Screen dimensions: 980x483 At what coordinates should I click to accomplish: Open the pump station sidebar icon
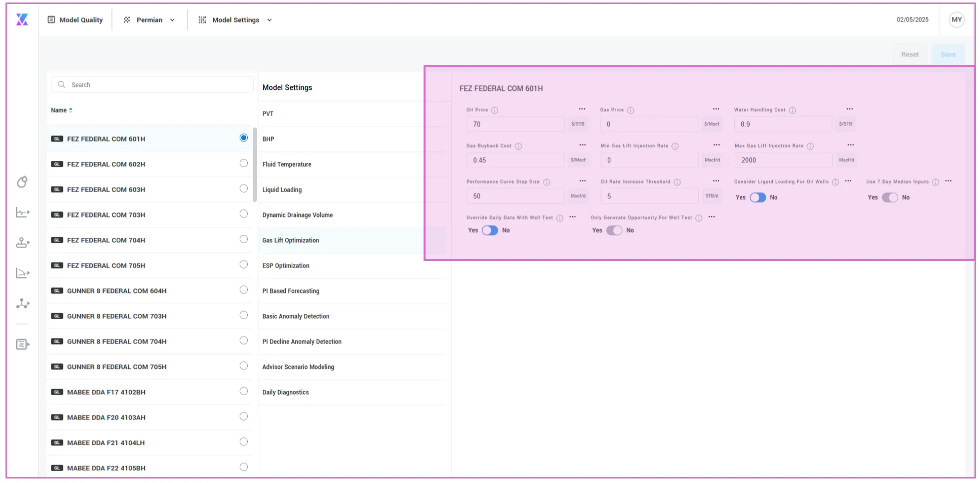(x=22, y=243)
